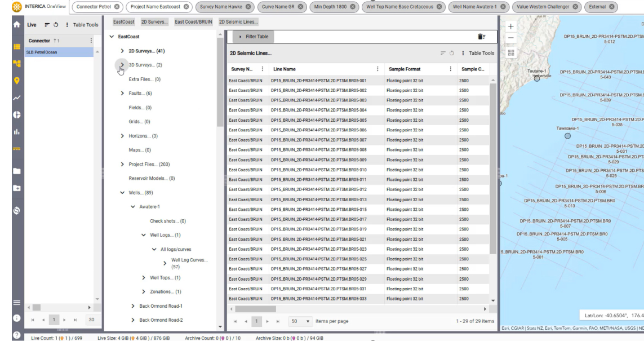Collapse the Wells tree node
Viewport: 644px width, 341px height.
point(122,192)
